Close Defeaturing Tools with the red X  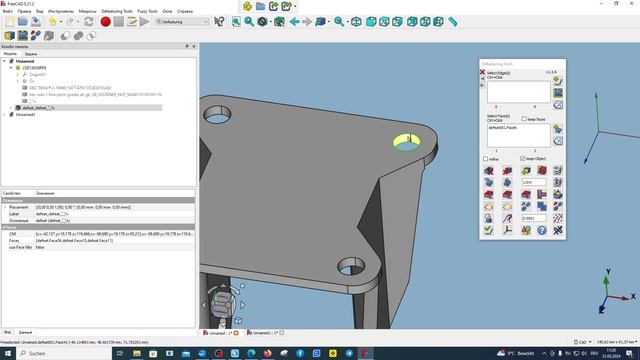coord(482,72)
